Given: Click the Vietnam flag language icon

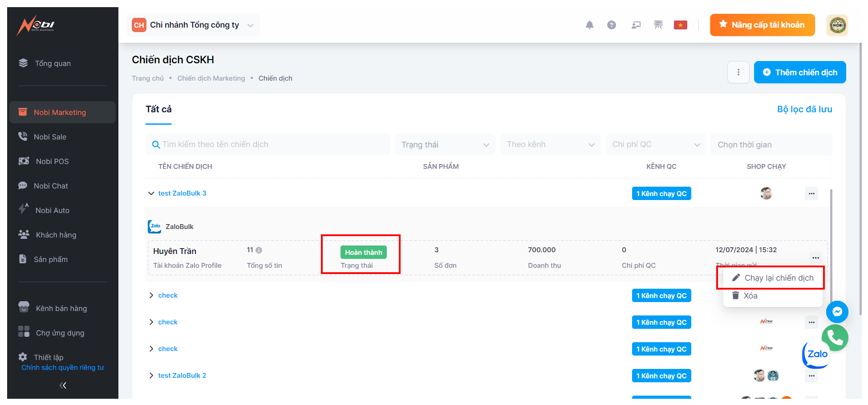Looking at the screenshot, I should point(680,25).
